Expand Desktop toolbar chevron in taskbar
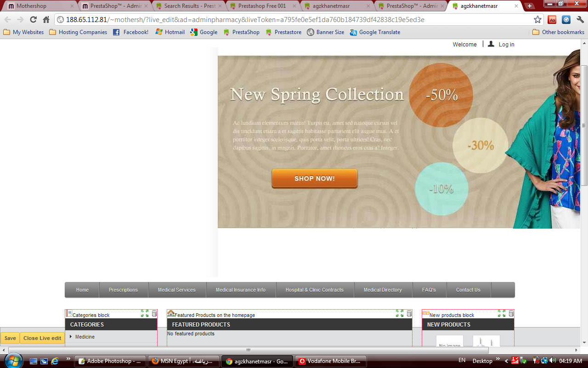The height and width of the screenshot is (368, 588). tap(498, 358)
